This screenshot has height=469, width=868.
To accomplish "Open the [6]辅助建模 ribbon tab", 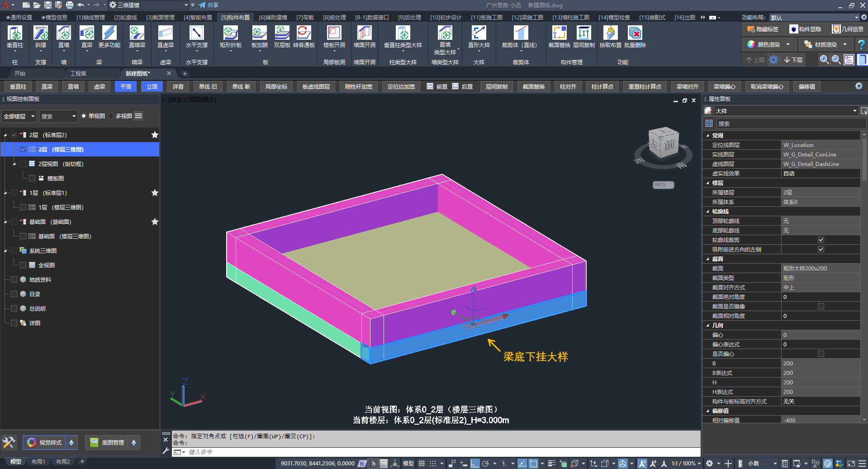I will tap(273, 18).
